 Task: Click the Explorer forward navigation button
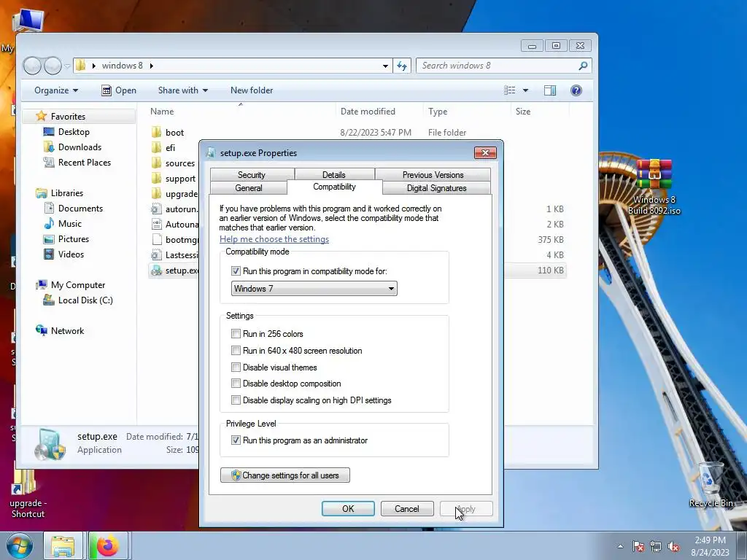[x=53, y=66]
